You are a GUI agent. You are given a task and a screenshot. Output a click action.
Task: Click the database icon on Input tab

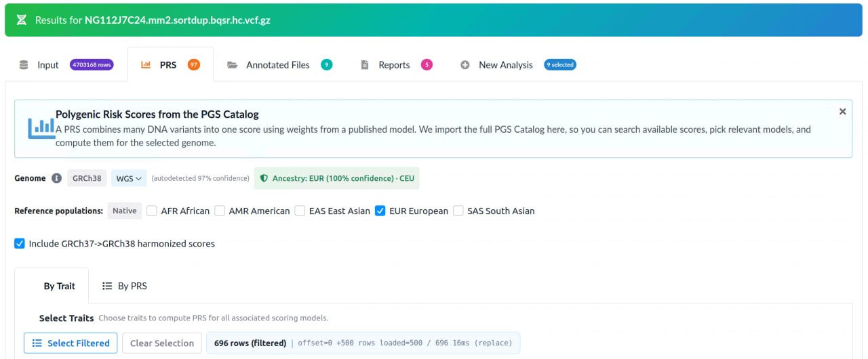(x=24, y=65)
